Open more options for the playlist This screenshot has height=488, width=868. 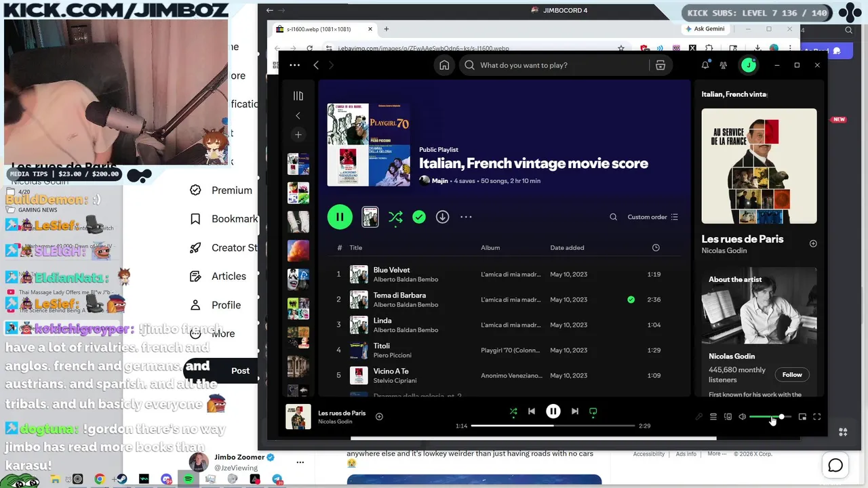click(466, 217)
